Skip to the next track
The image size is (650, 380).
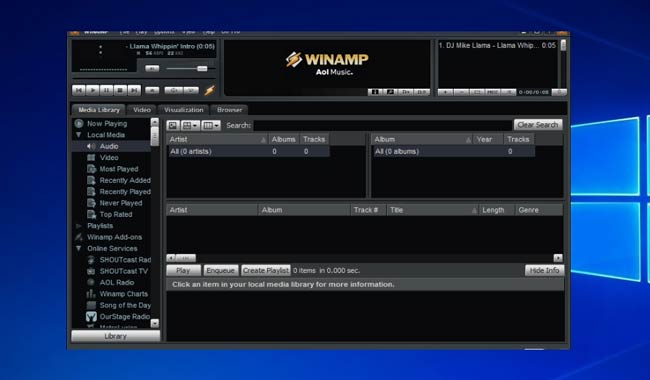[x=134, y=90]
